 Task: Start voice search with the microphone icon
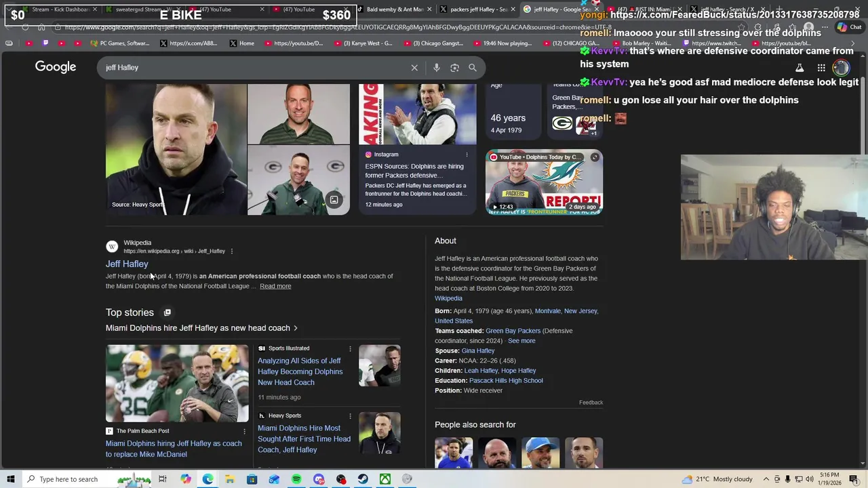pos(436,68)
